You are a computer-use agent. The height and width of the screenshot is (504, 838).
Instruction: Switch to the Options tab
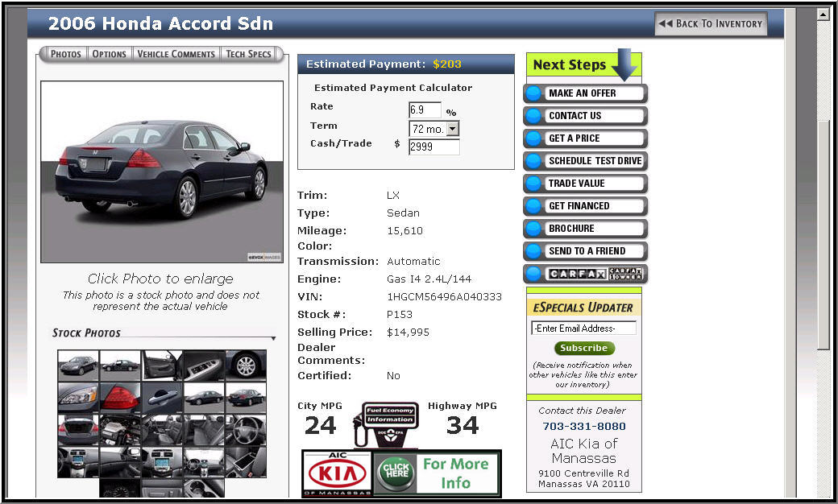[x=109, y=54]
